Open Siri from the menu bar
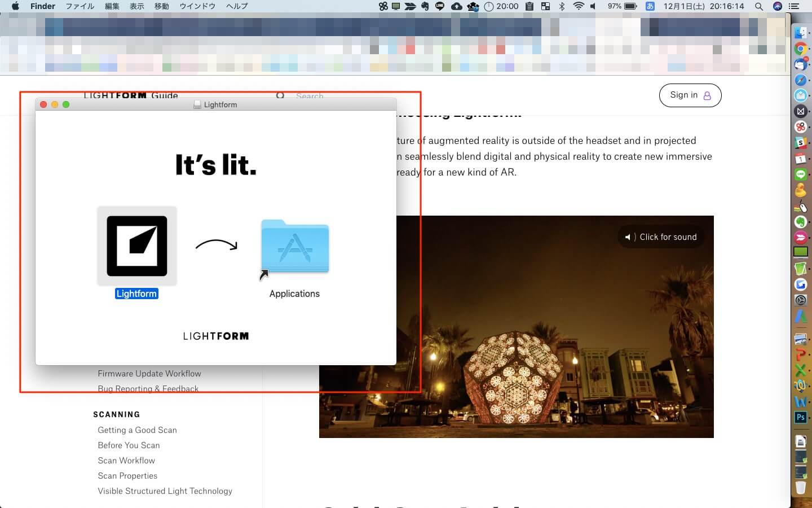 (x=778, y=6)
